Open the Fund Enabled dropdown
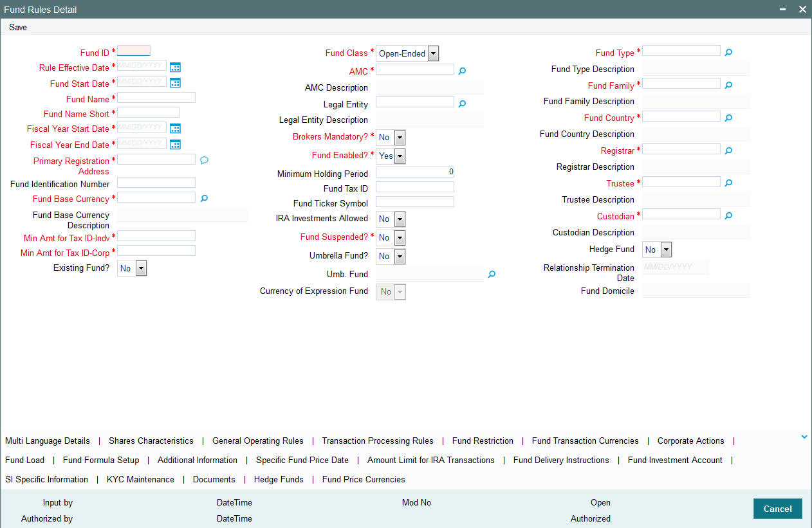 coord(391,156)
